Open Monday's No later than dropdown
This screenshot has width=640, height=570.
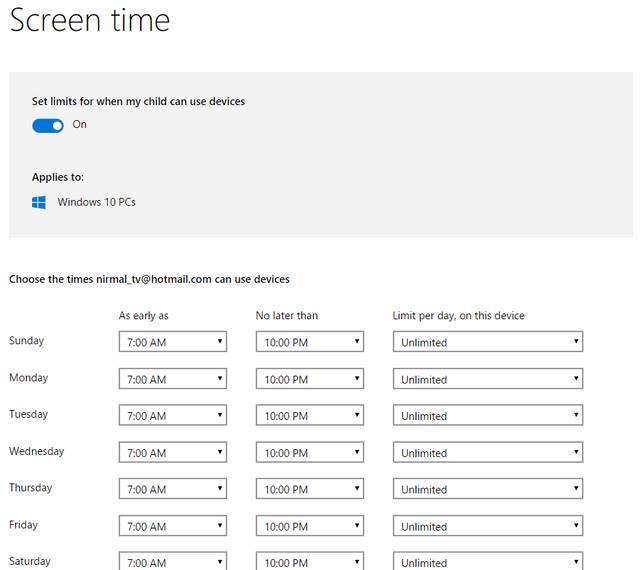[x=310, y=379]
